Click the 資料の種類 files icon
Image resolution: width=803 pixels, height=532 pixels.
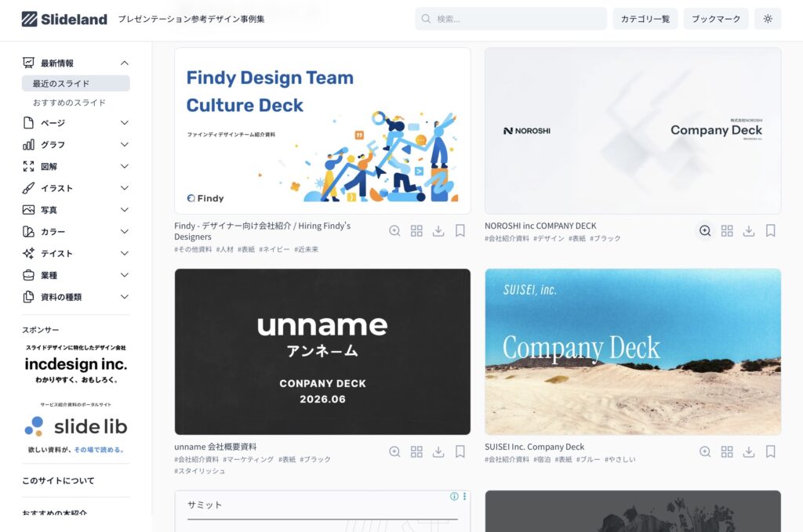(29, 297)
